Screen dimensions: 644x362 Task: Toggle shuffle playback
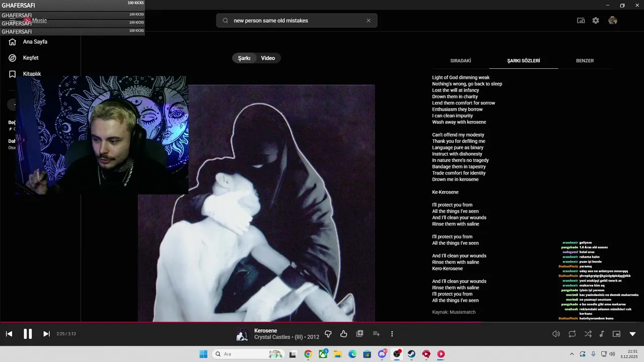coord(588,334)
